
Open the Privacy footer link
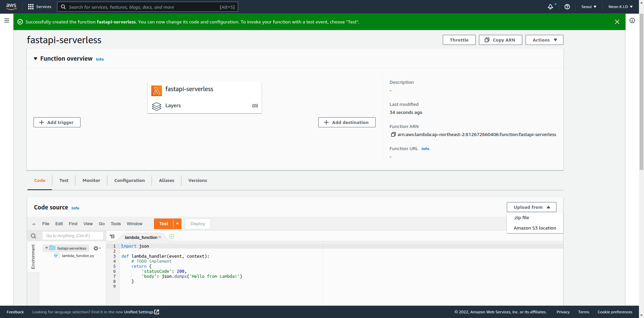563,312
